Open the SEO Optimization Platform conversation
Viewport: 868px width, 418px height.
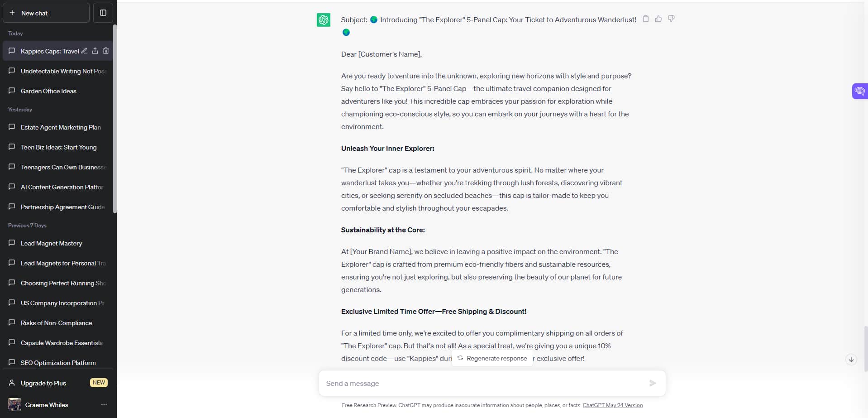pos(58,362)
